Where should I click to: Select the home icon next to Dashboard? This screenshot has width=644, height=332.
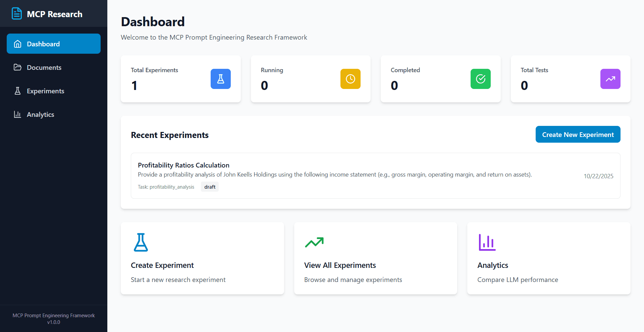pyautogui.click(x=18, y=44)
